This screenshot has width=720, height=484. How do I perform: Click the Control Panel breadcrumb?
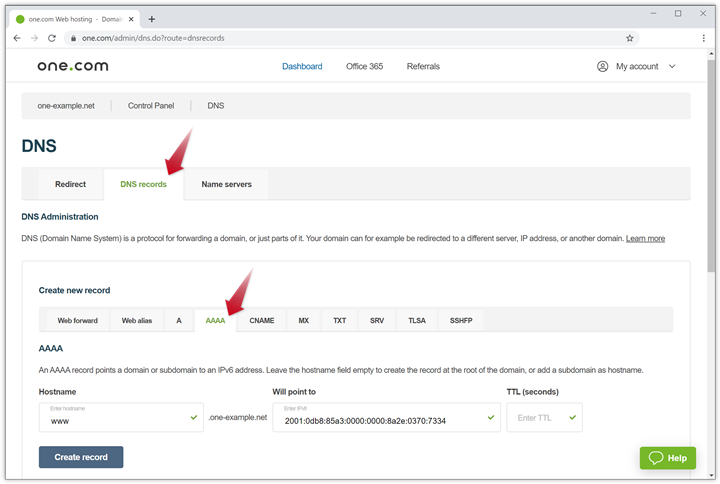(152, 106)
